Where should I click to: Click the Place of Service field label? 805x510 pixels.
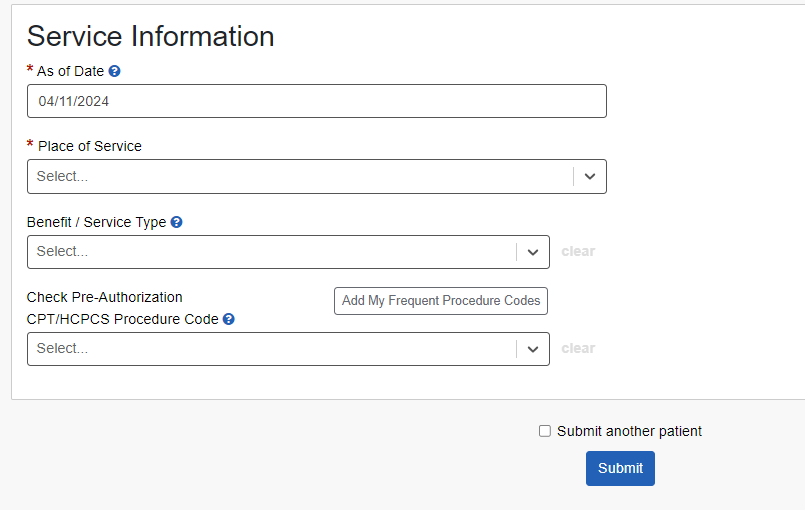[90, 146]
